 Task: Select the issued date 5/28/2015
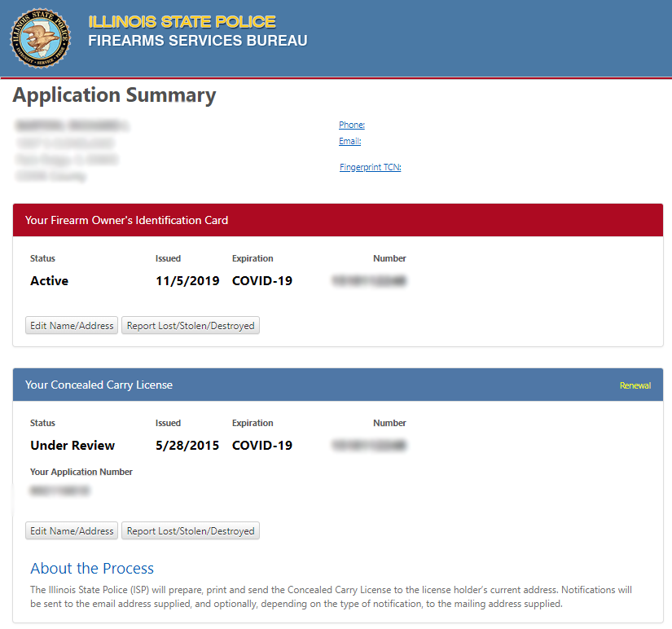[x=187, y=446]
